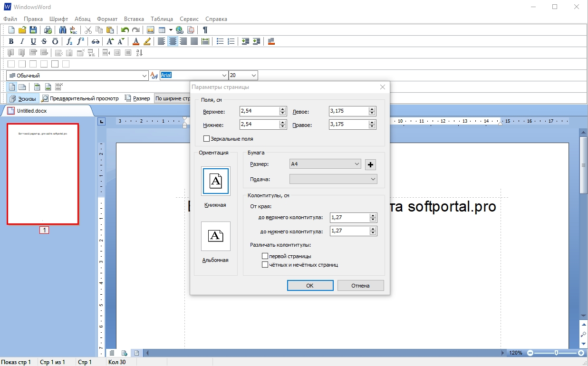Expand the Подача paper feed dropdown
588x366 pixels.
[333, 179]
